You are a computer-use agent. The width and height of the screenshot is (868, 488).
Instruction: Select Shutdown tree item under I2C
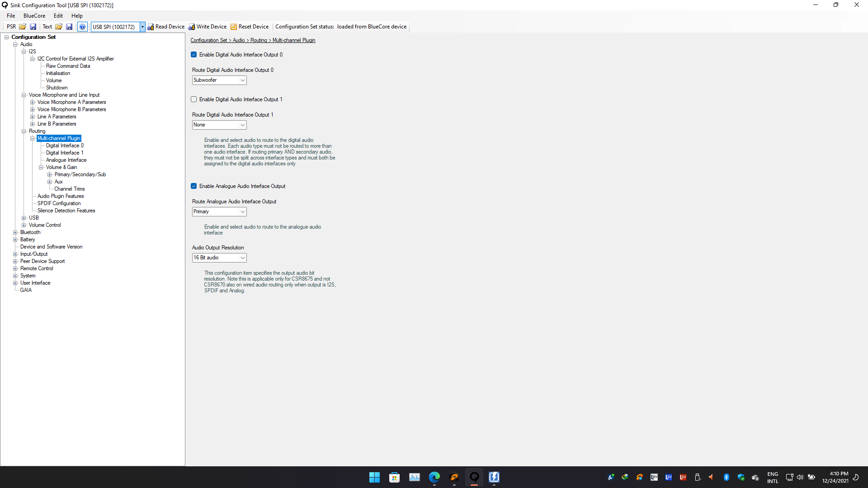point(57,88)
